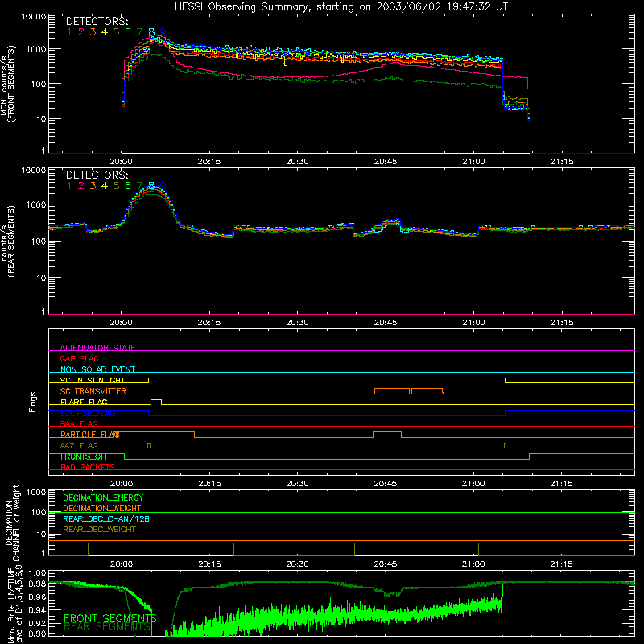Click red detector 1 in the rear segments legend
Image resolution: width=644 pixels, height=644 pixels.
(x=69, y=186)
